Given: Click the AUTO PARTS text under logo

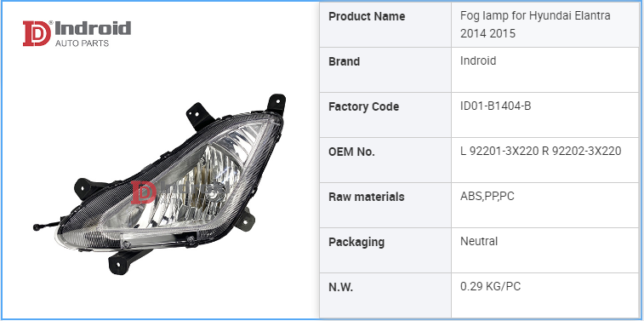Looking at the screenshot, I should 82,43.
